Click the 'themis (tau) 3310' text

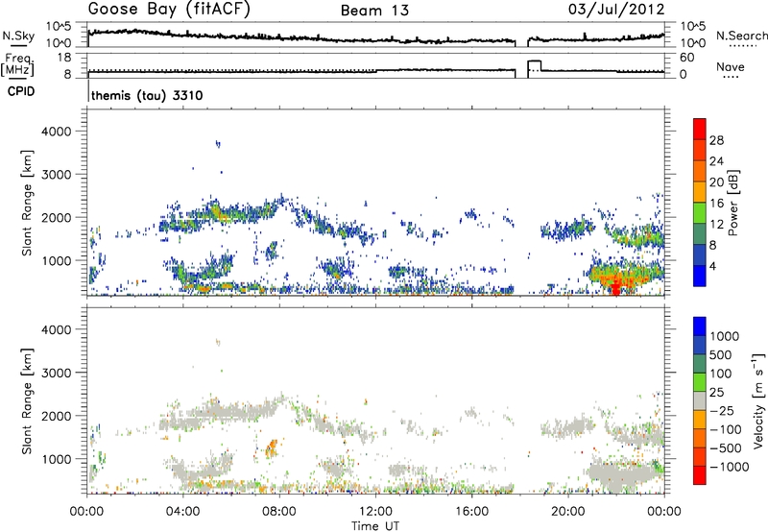click(147, 95)
